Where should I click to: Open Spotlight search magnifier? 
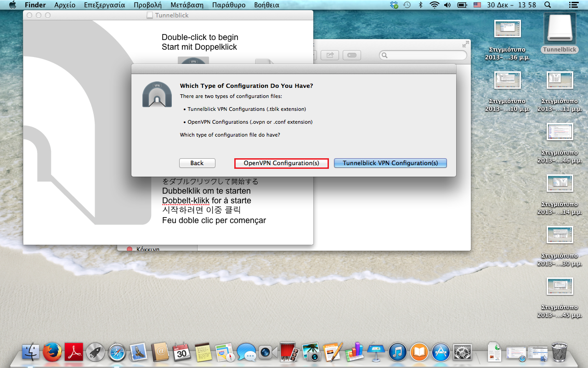(x=547, y=5)
